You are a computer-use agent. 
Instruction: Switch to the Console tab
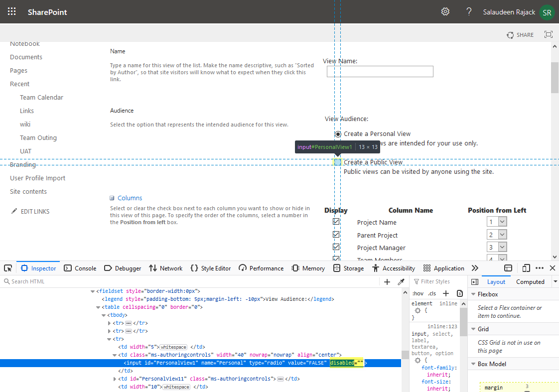point(80,268)
